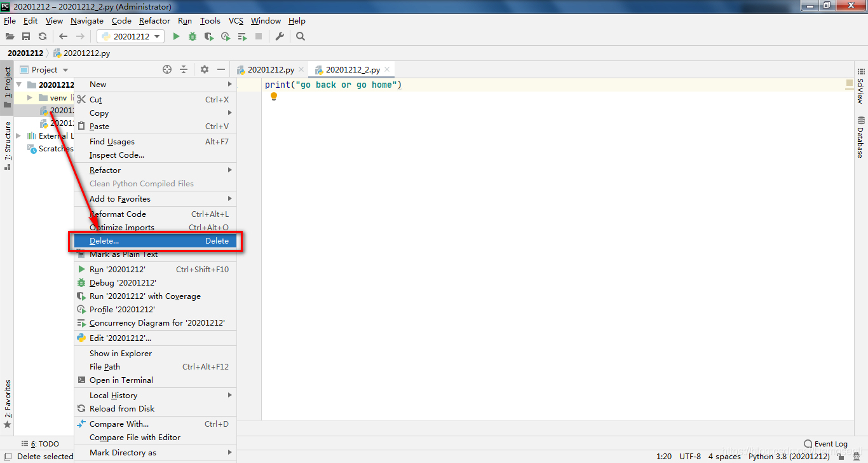Choose Compare With... menu entry
This screenshot has height=463, width=868.
point(155,424)
